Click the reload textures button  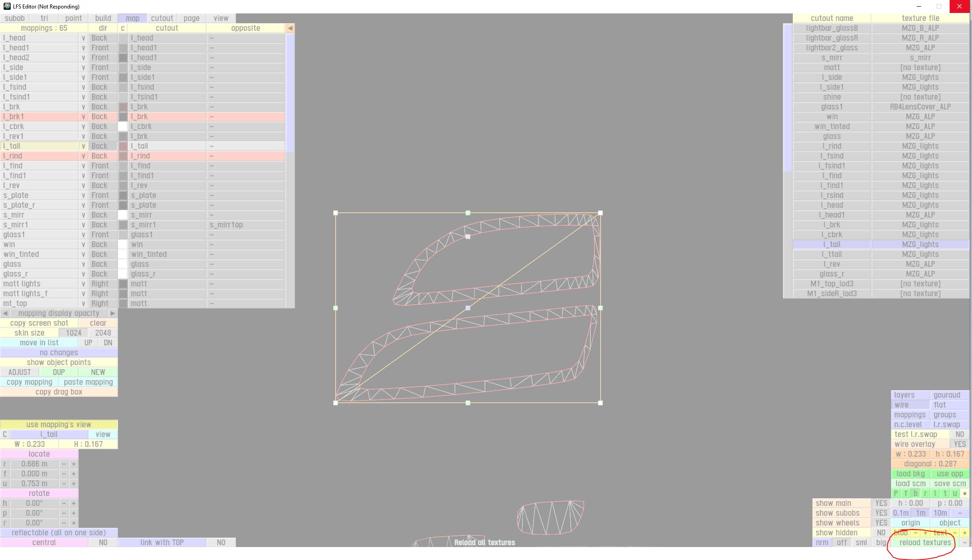tap(925, 543)
